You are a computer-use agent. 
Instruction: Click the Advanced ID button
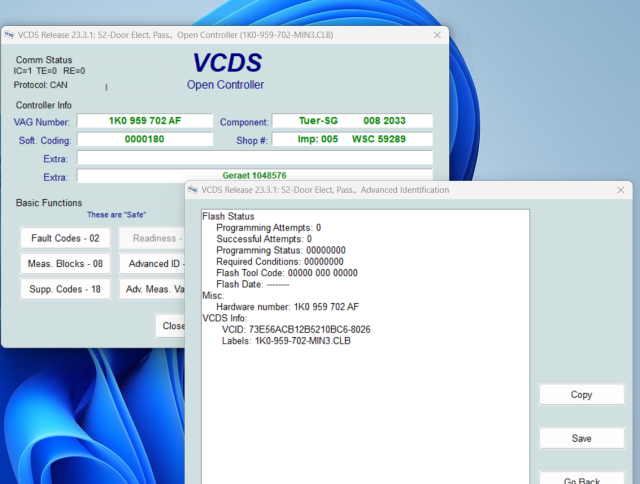point(152,264)
